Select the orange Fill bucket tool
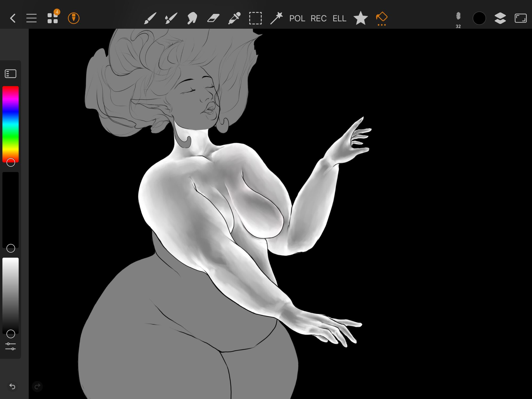The image size is (532, 399). point(382,17)
